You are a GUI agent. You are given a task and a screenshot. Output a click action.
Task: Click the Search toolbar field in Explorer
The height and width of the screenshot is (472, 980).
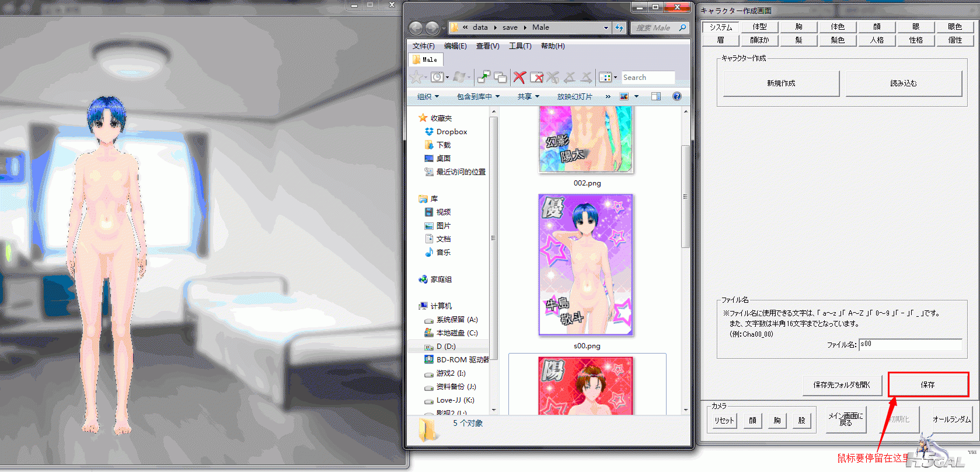[x=648, y=77]
